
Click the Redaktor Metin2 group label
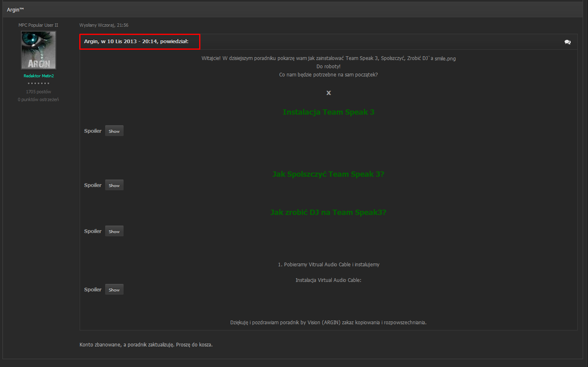(39, 76)
